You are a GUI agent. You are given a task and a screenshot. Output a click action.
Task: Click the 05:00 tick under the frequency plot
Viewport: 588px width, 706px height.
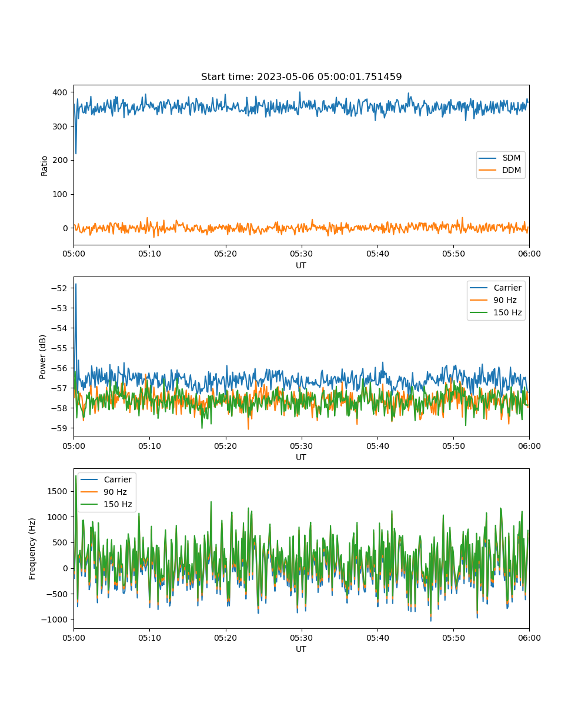[73, 637]
